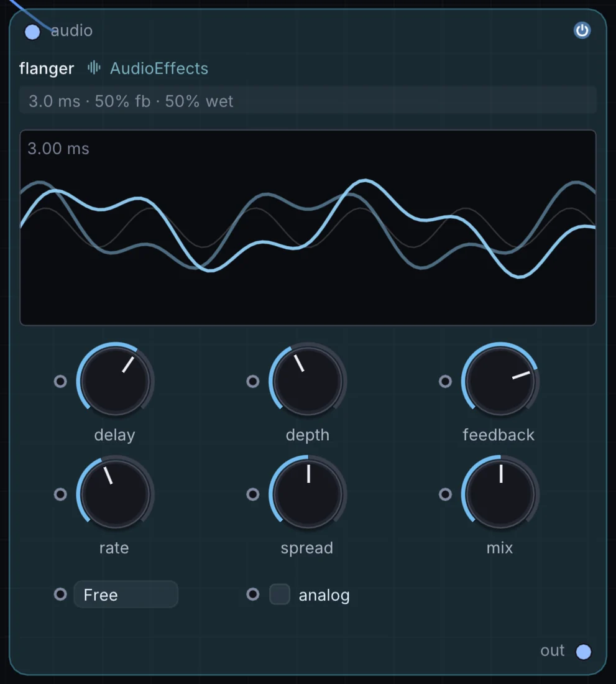Select the flanger node title
The image size is (616, 684).
[x=47, y=68]
